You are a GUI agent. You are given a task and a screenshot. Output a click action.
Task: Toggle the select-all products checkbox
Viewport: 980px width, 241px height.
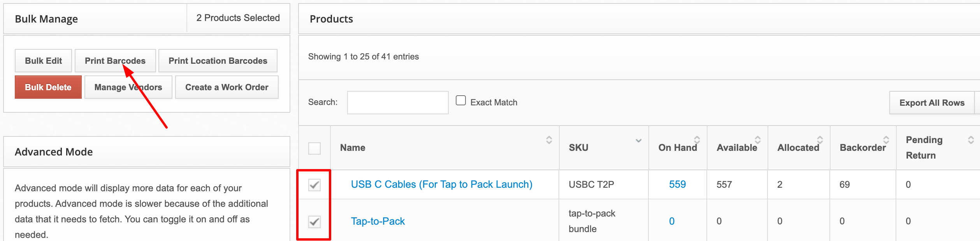pyautogui.click(x=314, y=148)
